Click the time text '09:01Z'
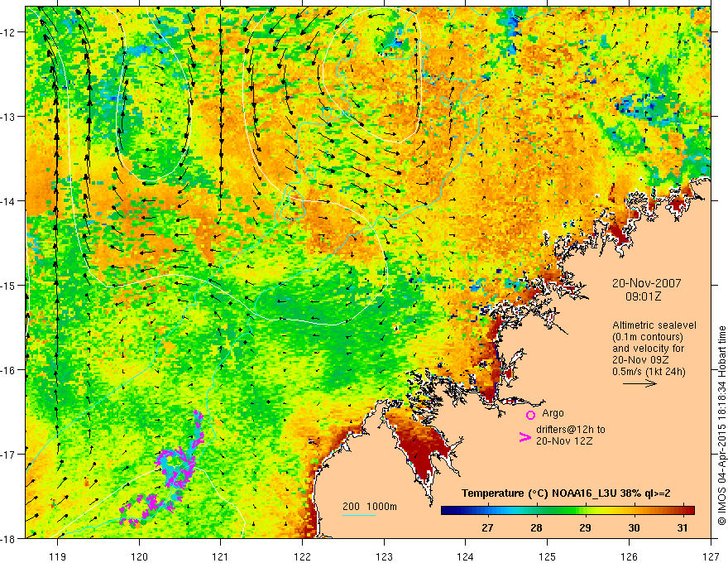 point(643,296)
